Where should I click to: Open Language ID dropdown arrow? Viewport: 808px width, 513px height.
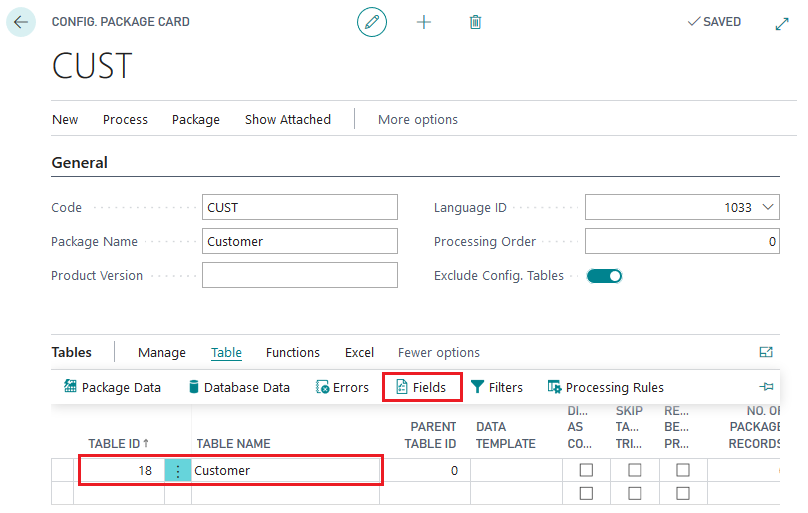tap(768, 207)
